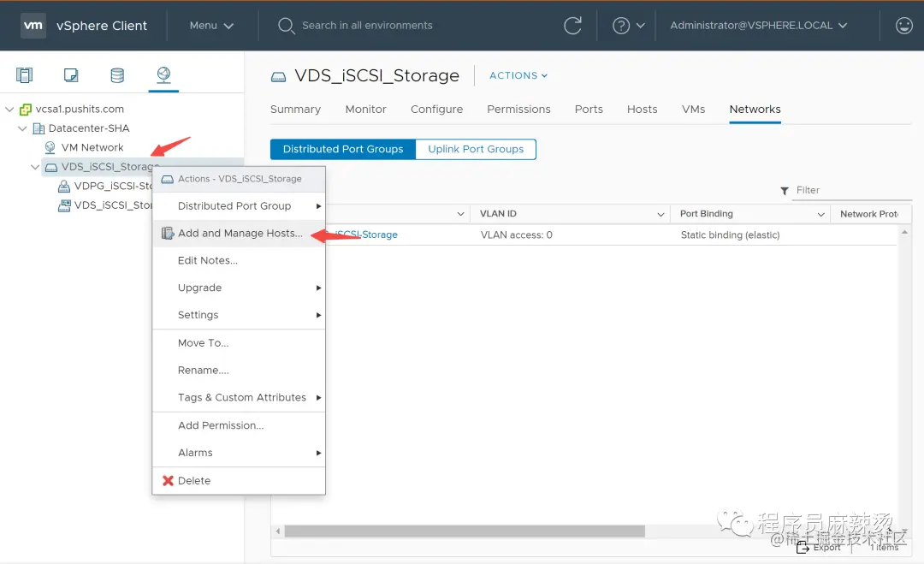The image size is (924, 564).
Task: Refresh the vSphere Client view
Action: coord(572,26)
